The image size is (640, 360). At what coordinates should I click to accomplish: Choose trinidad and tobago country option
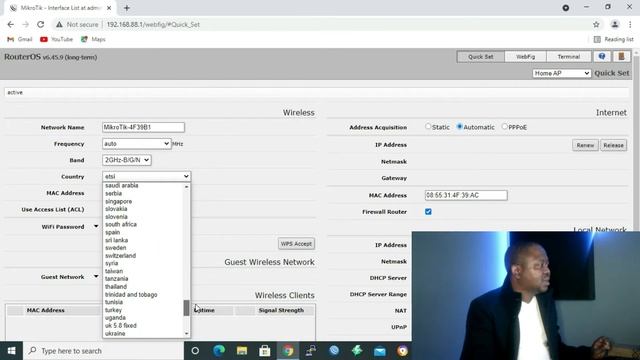[131, 294]
